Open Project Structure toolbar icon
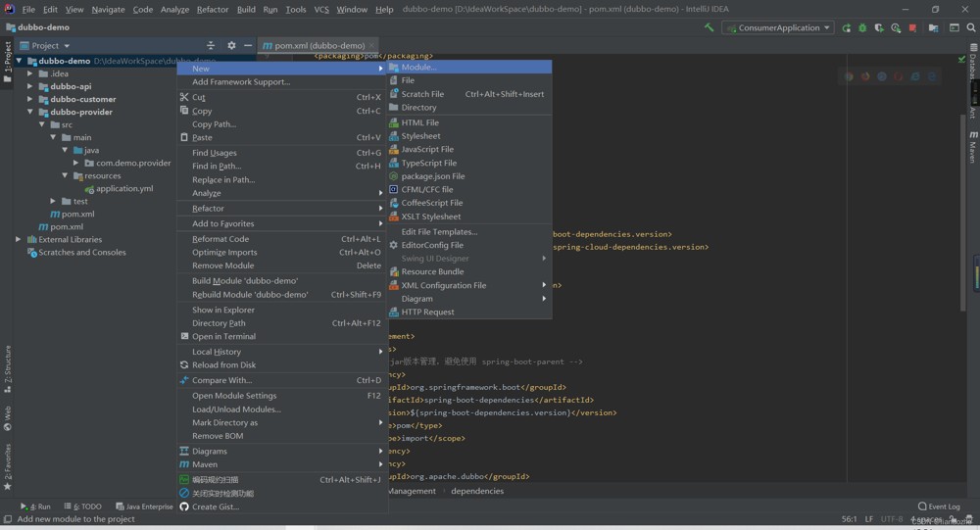This screenshot has height=530, width=980. 933,27
